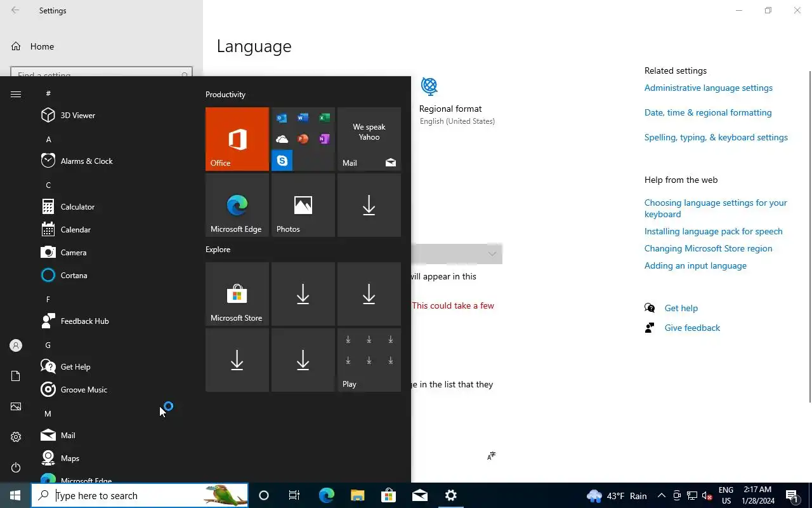Click the Windows Start button
This screenshot has width=812, height=508.
tap(15, 495)
